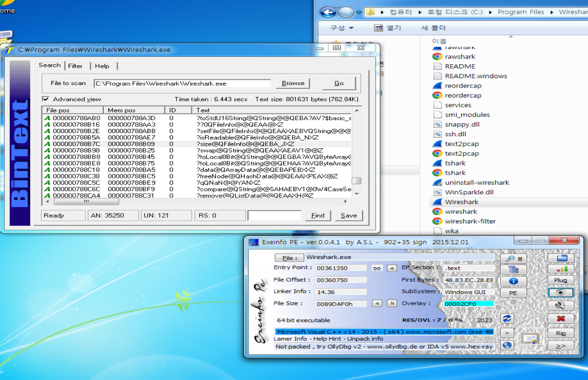Click the BinText horizontal scrollbar thumb
Screen dimensions: 588x380
(86, 201)
